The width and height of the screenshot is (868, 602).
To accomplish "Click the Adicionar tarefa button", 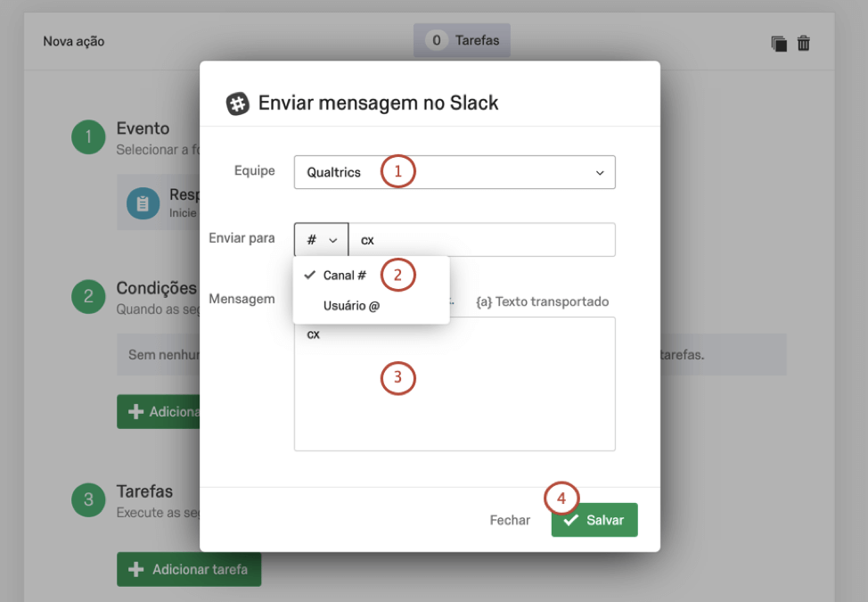I will (189, 569).
